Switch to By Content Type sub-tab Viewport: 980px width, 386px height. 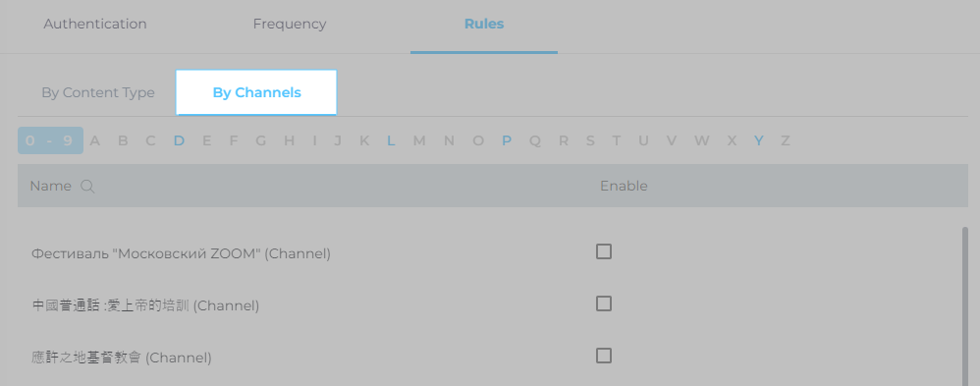[x=98, y=92]
